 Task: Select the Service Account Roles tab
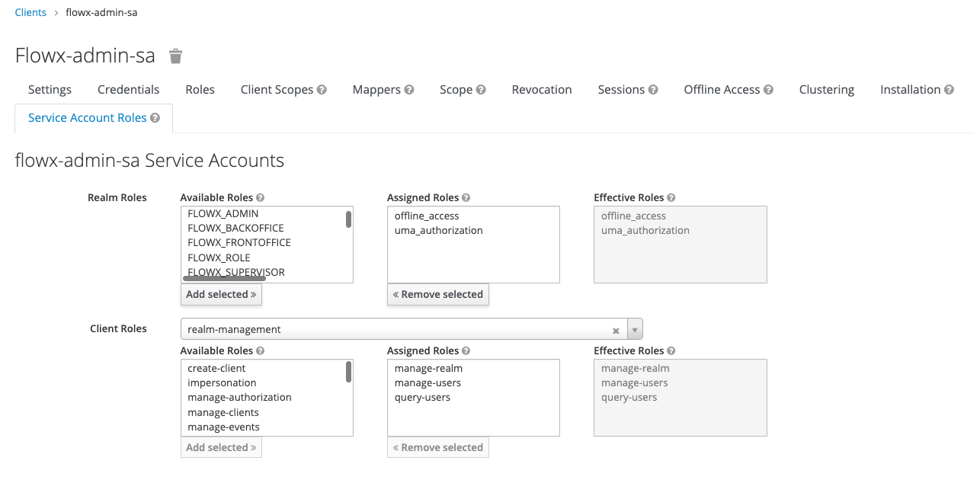87,118
